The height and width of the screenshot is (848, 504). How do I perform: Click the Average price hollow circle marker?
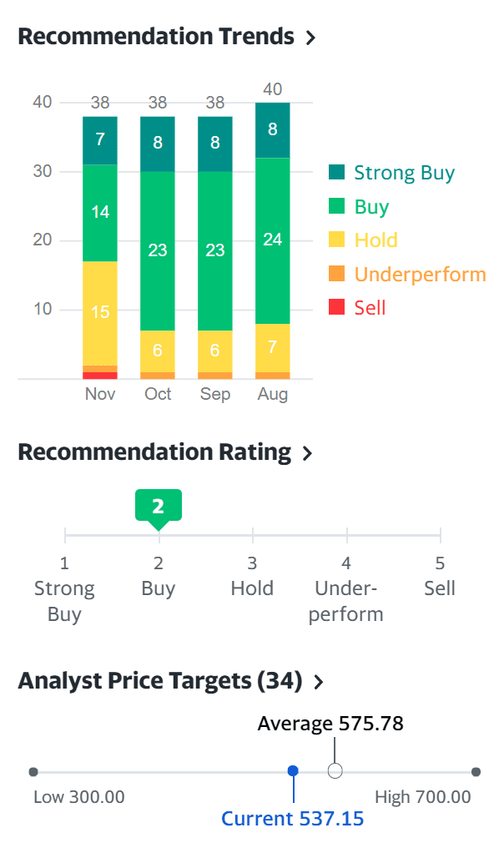click(335, 771)
